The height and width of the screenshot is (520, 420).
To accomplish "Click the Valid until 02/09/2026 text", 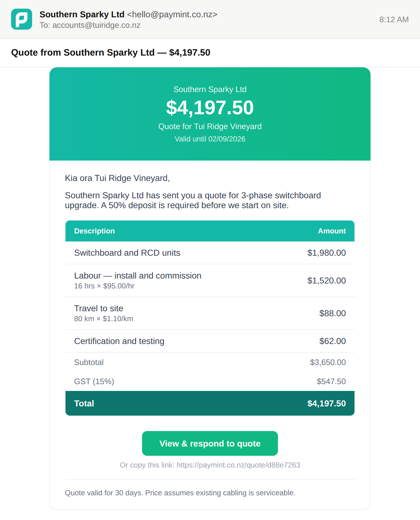I will click(210, 139).
